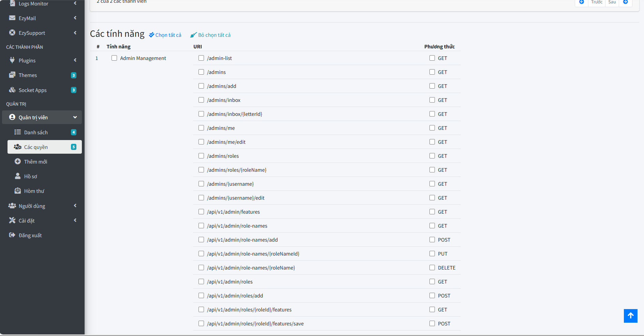Screen dimensions: 644x336
Task: Click the Plugins icon in the sidebar
Action: 12,60
